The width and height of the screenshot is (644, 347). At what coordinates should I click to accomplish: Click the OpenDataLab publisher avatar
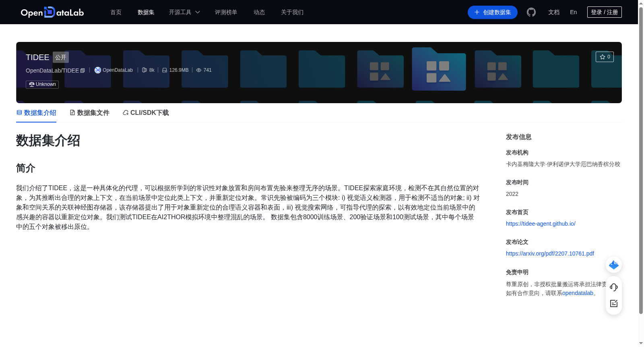pos(97,70)
